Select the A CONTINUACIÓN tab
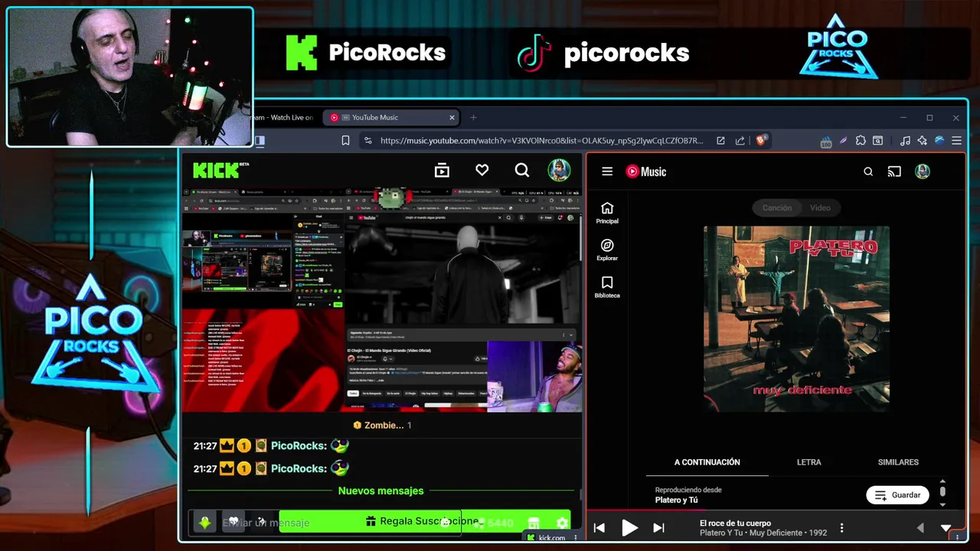This screenshot has width=980, height=551. [x=707, y=462]
